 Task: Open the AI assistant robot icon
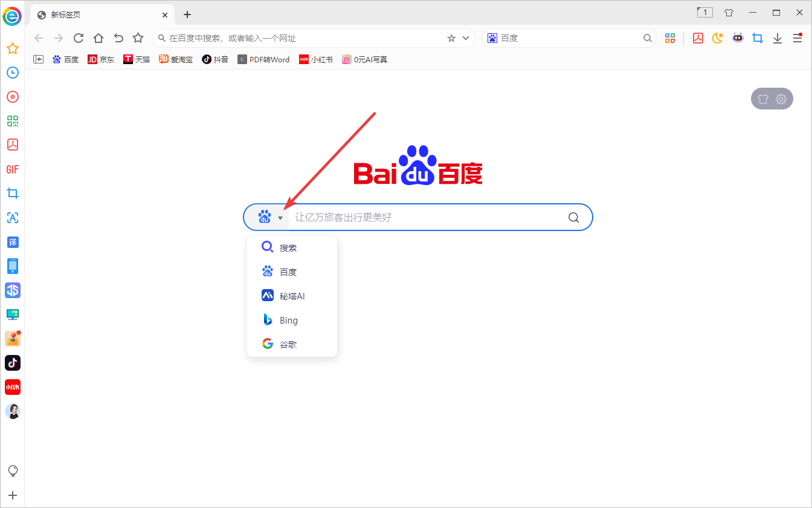coord(738,37)
